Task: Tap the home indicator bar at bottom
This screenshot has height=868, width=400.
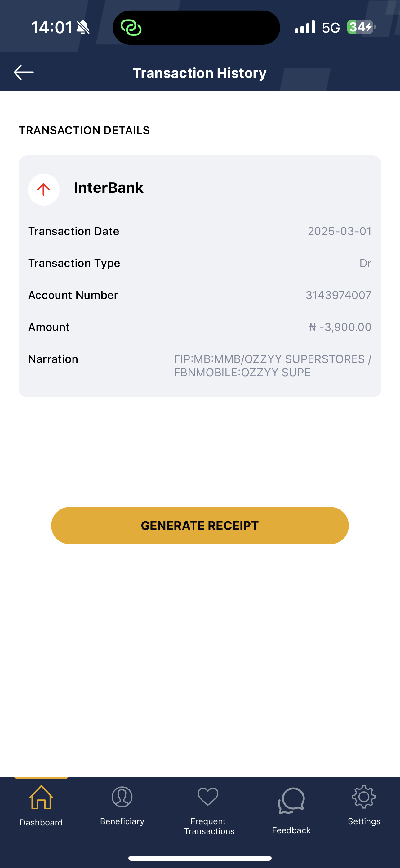Action: coord(200,858)
